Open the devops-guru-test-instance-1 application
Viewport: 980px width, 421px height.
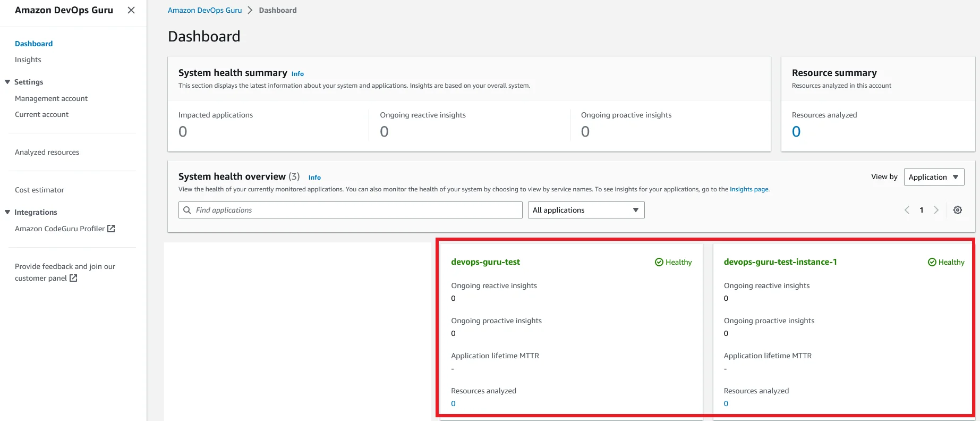(x=780, y=262)
